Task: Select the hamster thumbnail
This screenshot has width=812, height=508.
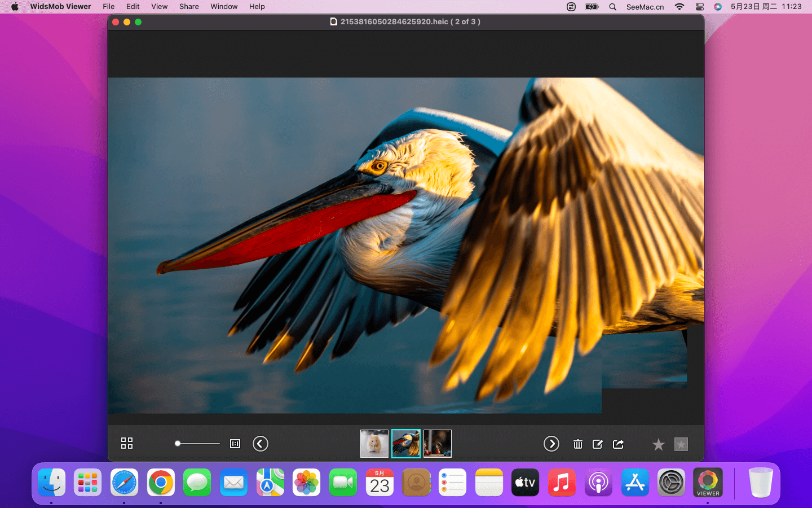Action: tap(374, 444)
